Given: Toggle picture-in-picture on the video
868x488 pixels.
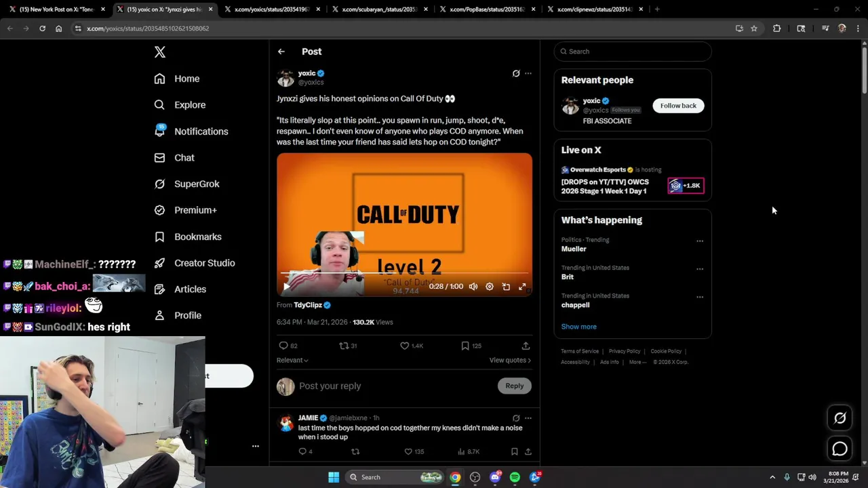Looking at the screenshot, I should tap(506, 287).
